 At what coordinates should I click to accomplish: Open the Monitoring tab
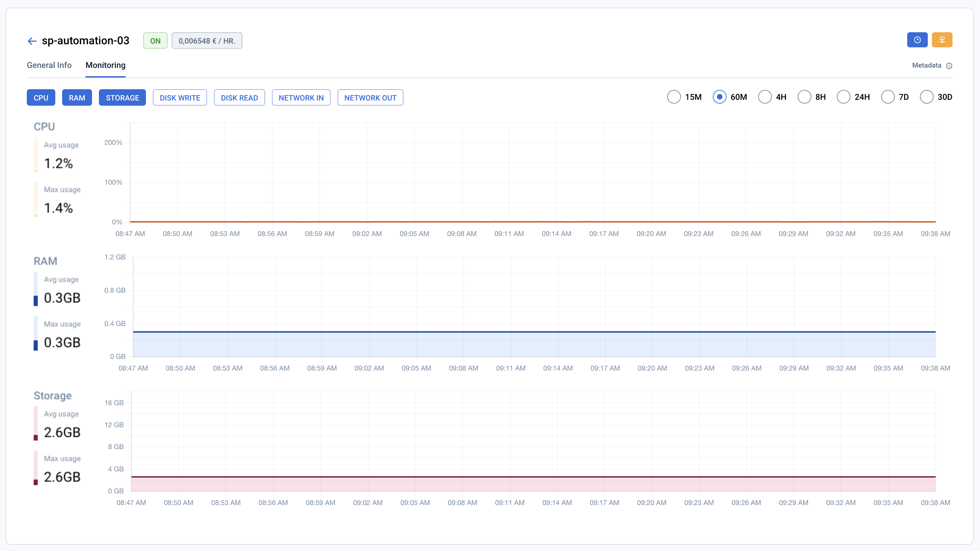105,66
